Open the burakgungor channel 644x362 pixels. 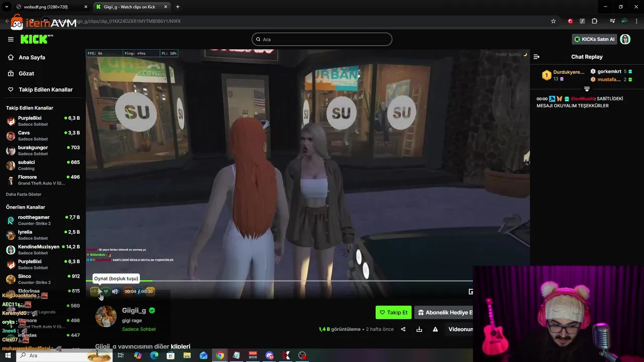click(x=43, y=150)
